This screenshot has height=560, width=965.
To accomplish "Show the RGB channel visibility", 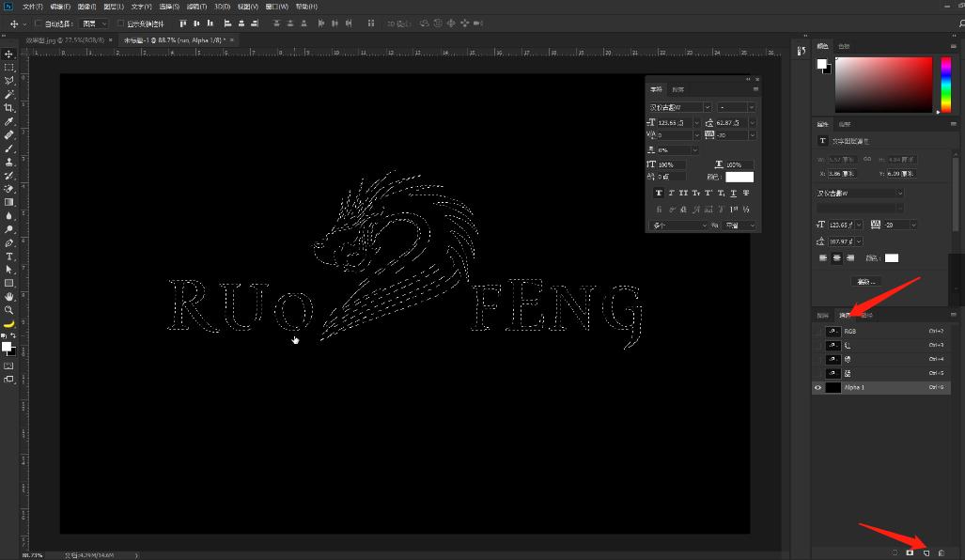I will tap(817, 331).
